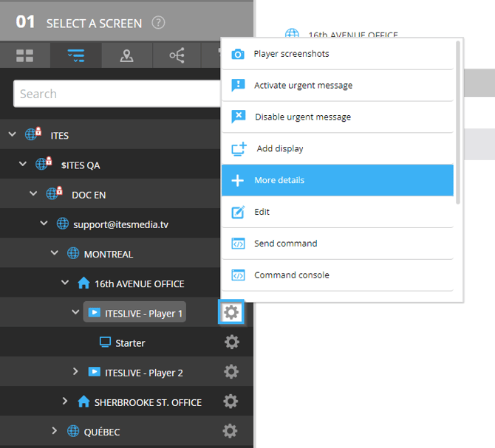Choose Edit from the menu
495x448 pixels.
[338, 212]
